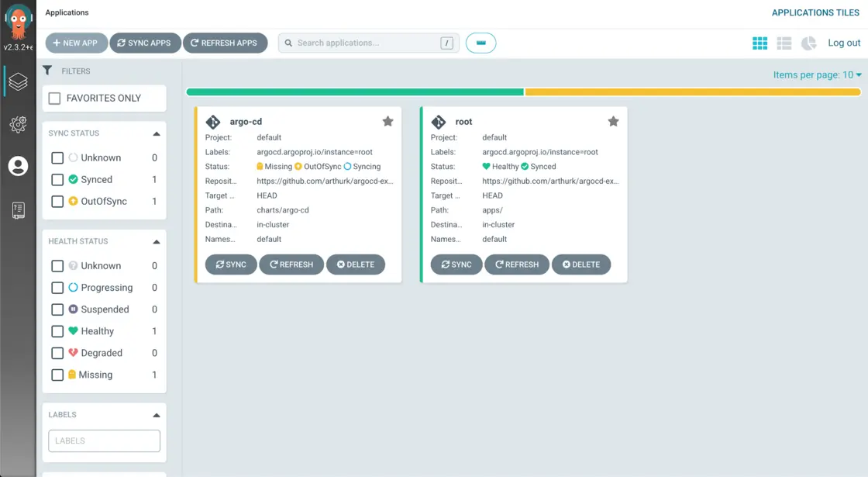
Task: Collapse the Sync Status filter section
Action: point(157,133)
